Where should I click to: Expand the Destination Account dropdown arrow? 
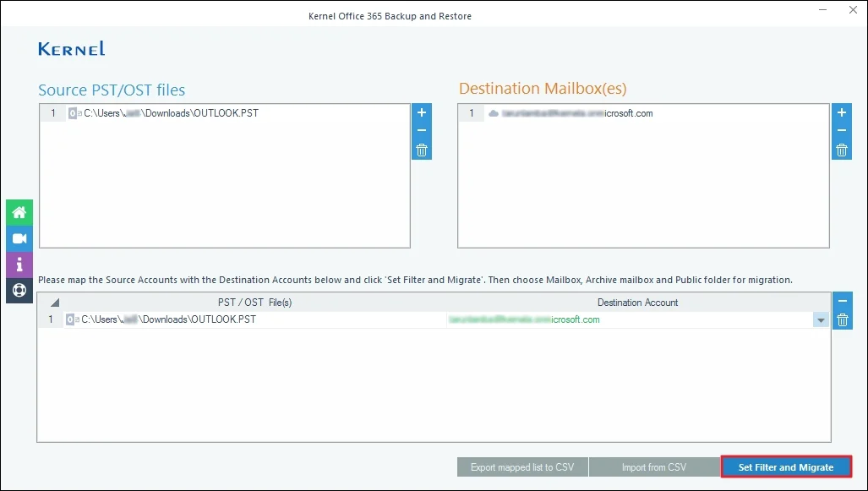point(821,320)
